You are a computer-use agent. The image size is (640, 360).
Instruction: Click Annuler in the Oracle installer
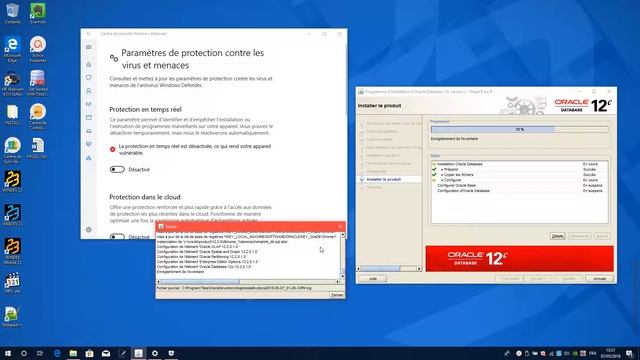click(x=600, y=278)
